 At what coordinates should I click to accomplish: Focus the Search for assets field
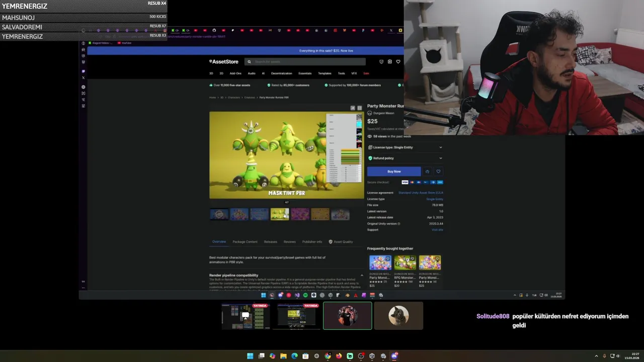point(305,61)
